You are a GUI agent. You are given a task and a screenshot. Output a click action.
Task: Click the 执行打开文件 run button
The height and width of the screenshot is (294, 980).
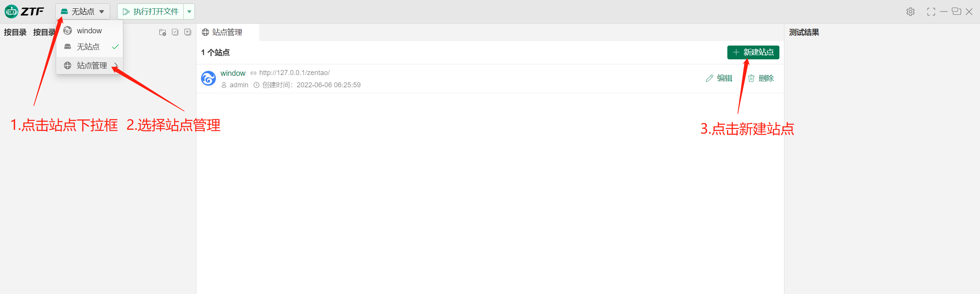pyautogui.click(x=151, y=11)
